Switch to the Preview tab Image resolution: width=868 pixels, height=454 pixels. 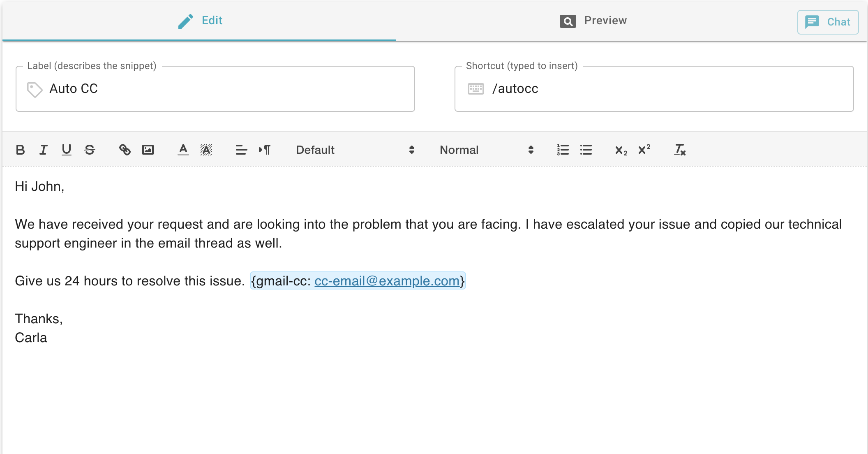(x=593, y=21)
